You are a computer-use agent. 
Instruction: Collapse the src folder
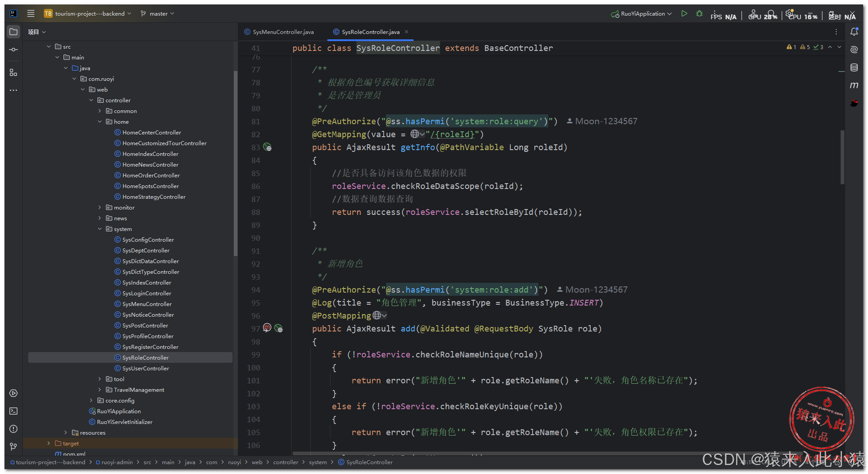pos(49,46)
